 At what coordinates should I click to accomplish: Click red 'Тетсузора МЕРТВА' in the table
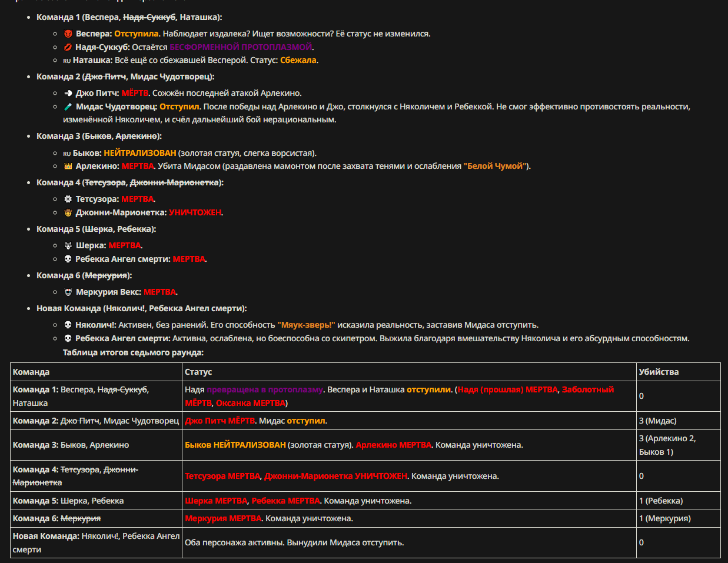click(222, 476)
